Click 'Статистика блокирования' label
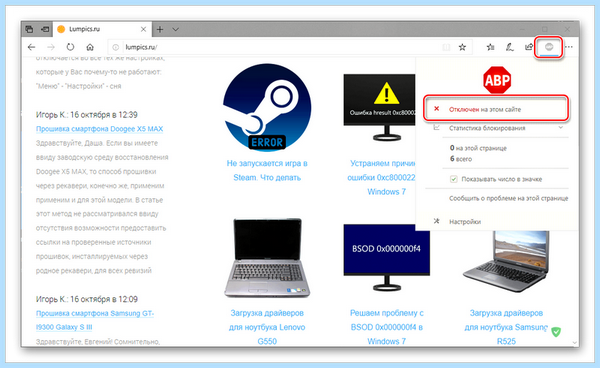The width and height of the screenshot is (600, 368). click(x=487, y=128)
